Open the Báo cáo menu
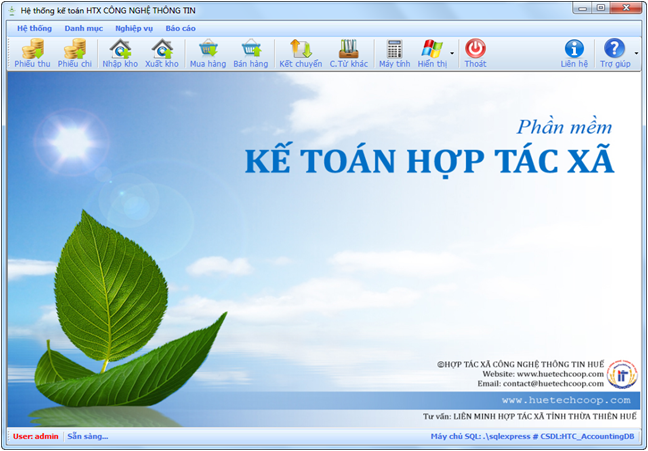 pyautogui.click(x=181, y=29)
